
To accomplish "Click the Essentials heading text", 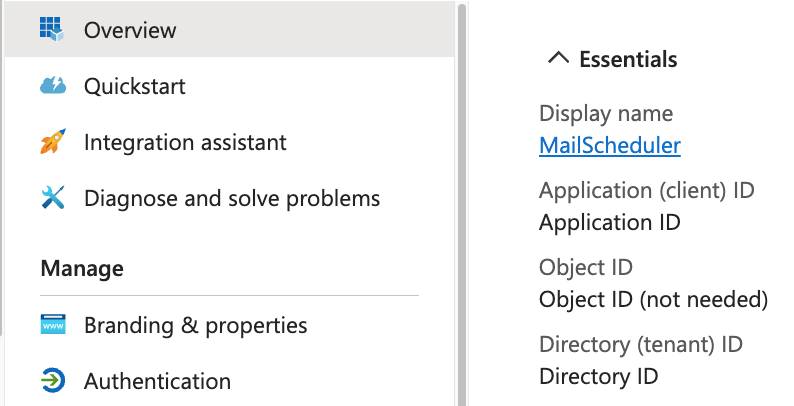I will [x=628, y=59].
